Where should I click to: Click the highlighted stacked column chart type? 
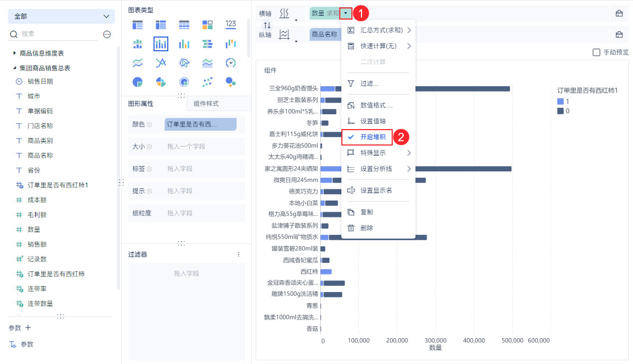tap(161, 44)
